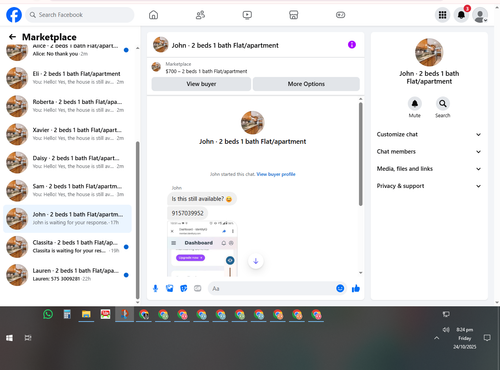Open the account profile avatar menu
Viewport: 500px width, 370px height.
tap(480, 15)
